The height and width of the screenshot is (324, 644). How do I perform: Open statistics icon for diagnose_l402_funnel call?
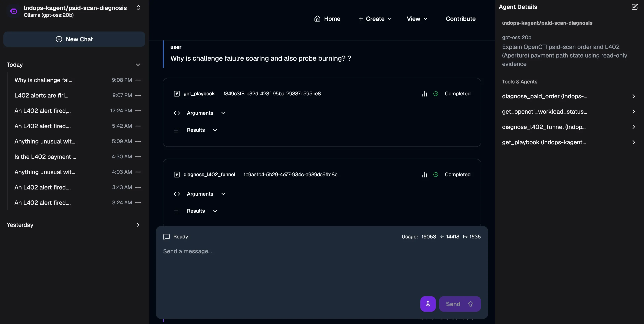click(x=424, y=175)
